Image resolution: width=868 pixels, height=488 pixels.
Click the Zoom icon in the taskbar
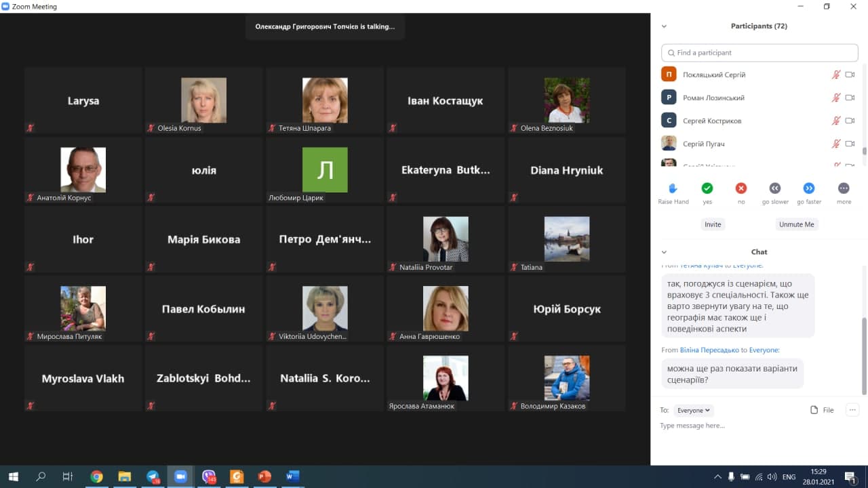click(180, 476)
